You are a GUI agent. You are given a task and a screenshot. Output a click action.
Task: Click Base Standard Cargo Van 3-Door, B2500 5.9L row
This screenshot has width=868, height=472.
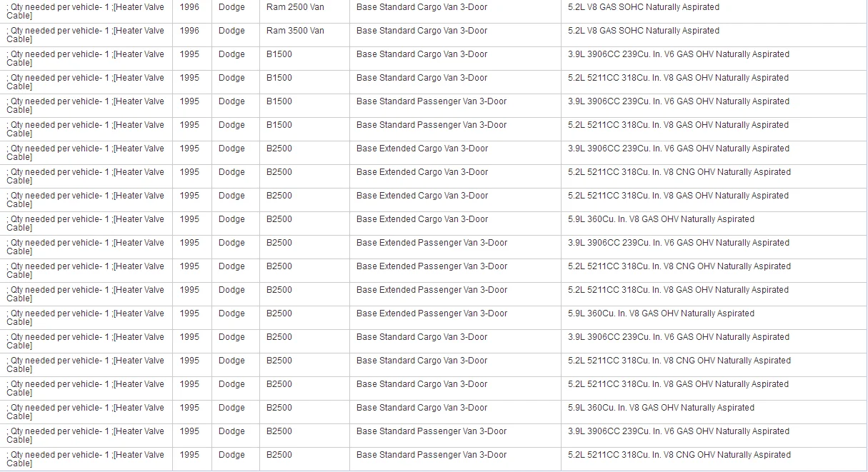[x=422, y=408]
